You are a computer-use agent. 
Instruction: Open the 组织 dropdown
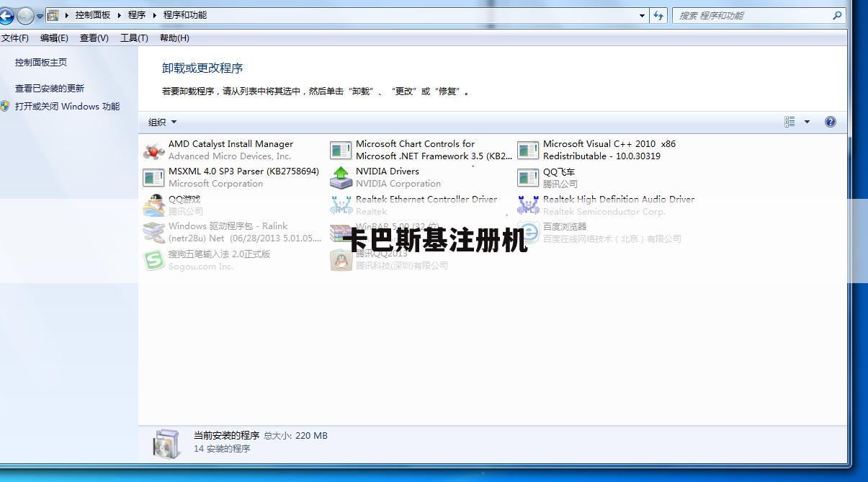[162, 122]
